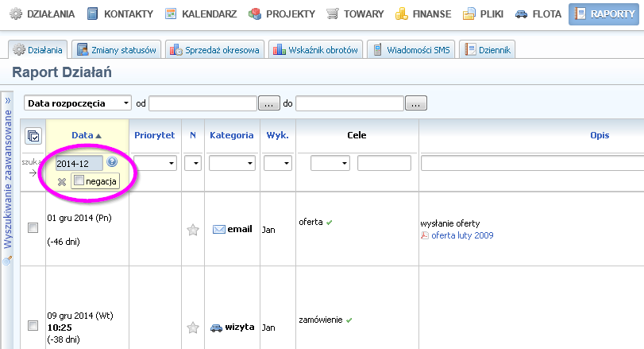Clear the date filter with the X icon

(62, 181)
